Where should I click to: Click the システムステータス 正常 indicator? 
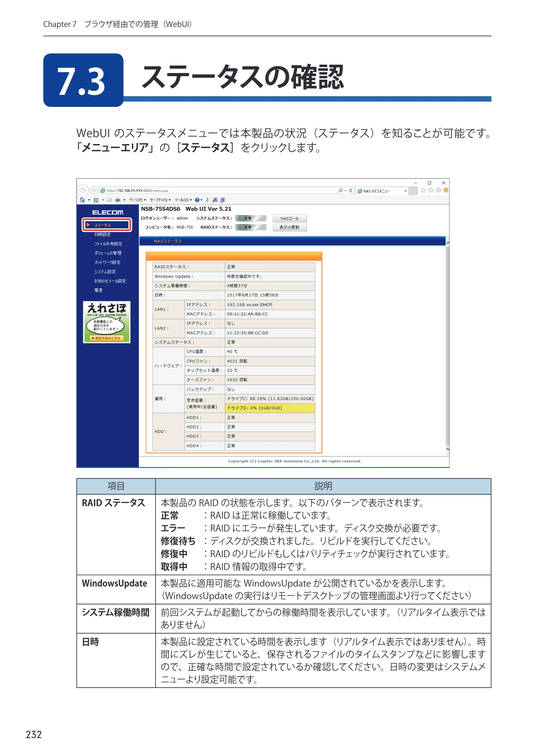251,218
